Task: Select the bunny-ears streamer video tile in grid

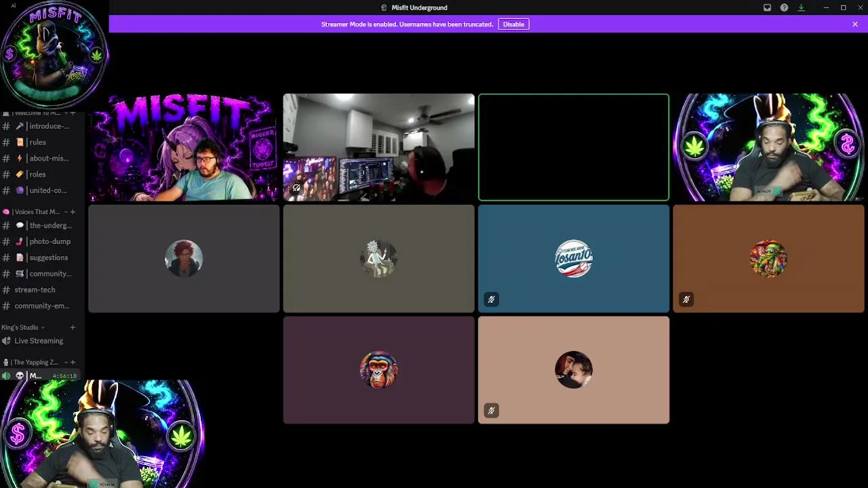Action: click(x=768, y=148)
